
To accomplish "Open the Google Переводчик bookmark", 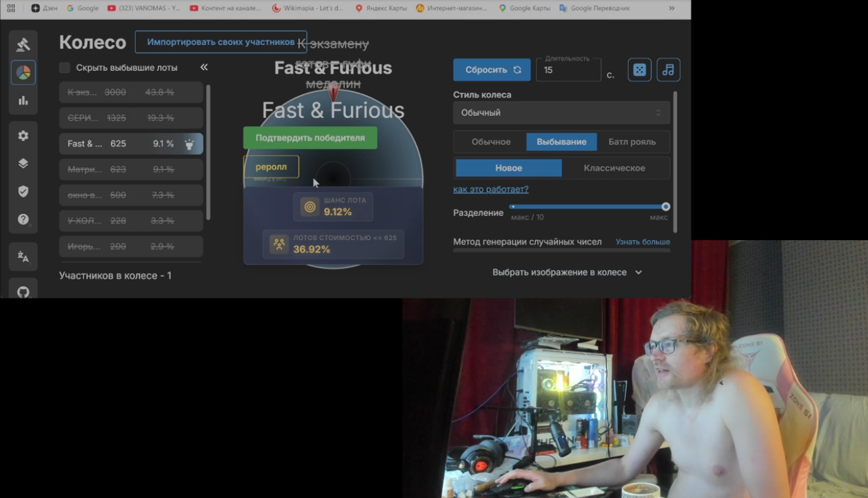I will click(595, 8).
